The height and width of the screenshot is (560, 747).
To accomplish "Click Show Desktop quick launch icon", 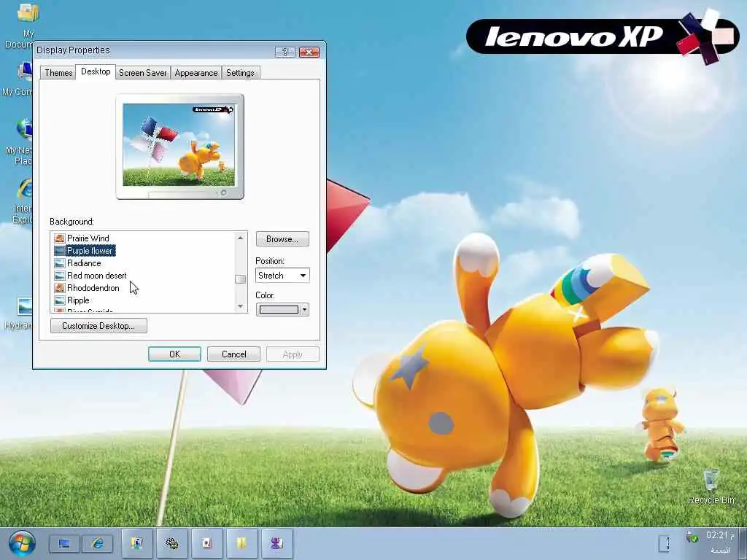I will (x=64, y=543).
